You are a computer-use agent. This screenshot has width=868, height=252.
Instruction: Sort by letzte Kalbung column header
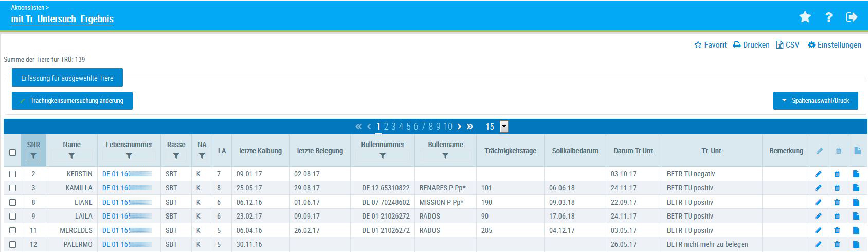pos(260,151)
